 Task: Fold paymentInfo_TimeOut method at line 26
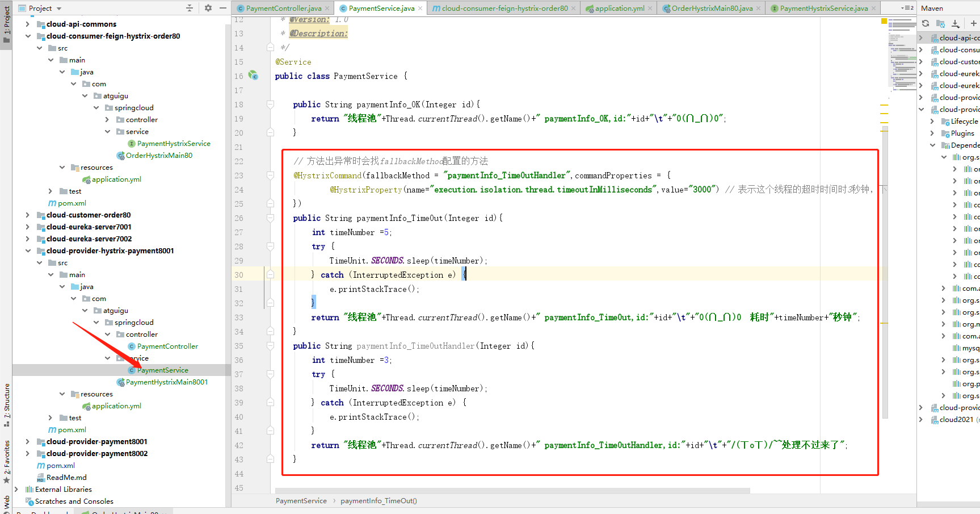[x=271, y=218]
